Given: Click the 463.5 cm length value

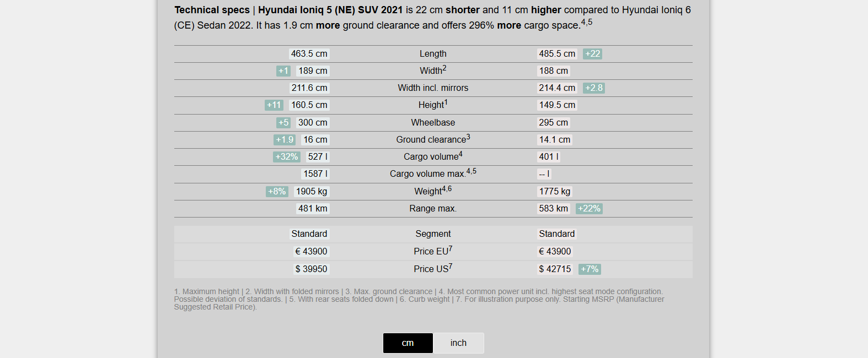Looking at the screenshot, I should coord(309,54).
